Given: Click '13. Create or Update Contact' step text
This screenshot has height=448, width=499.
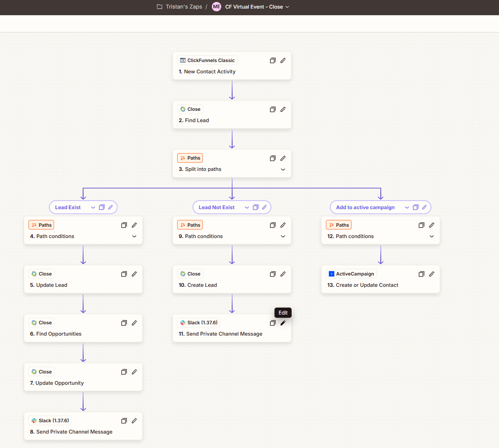Looking at the screenshot, I should click(x=363, y=285).
